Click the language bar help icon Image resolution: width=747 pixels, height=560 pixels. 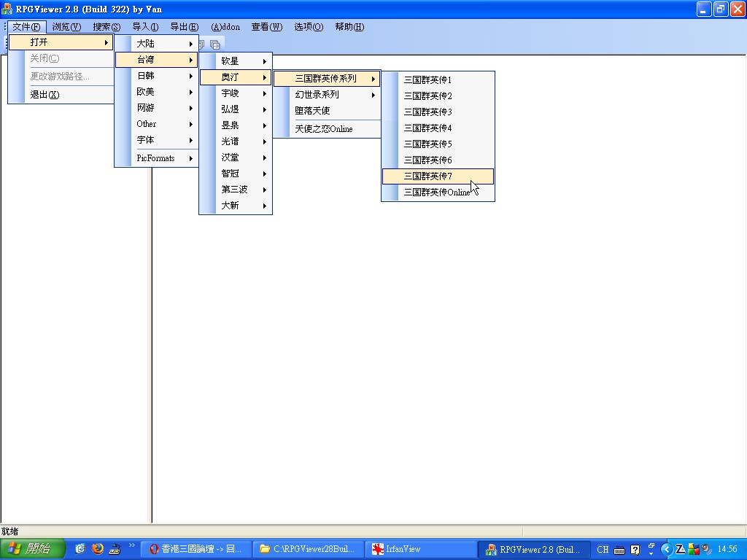pyautogui.click(x=635, y=550)
